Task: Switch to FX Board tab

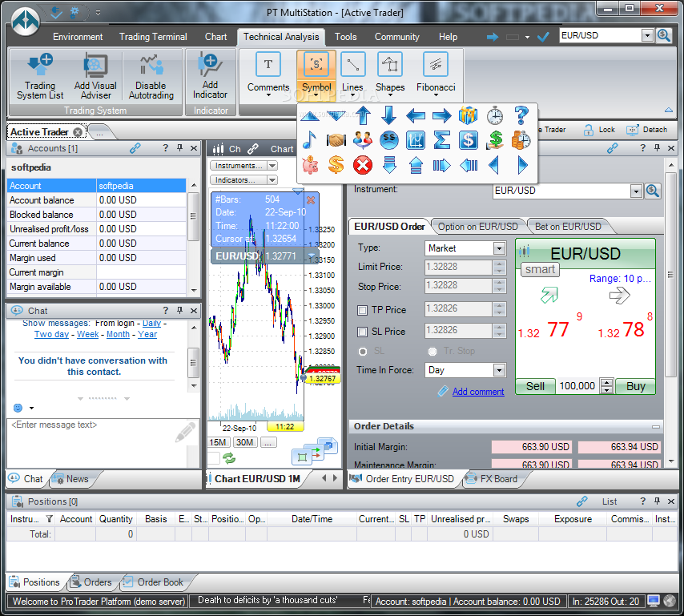Action: coord(498,479)
